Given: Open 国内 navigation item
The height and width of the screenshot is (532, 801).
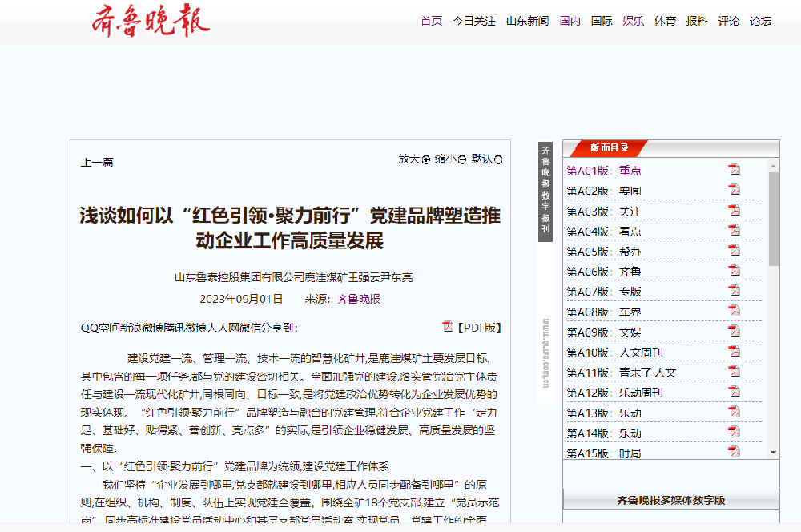Looking at the screenshot, I should (x=570, y=21).
